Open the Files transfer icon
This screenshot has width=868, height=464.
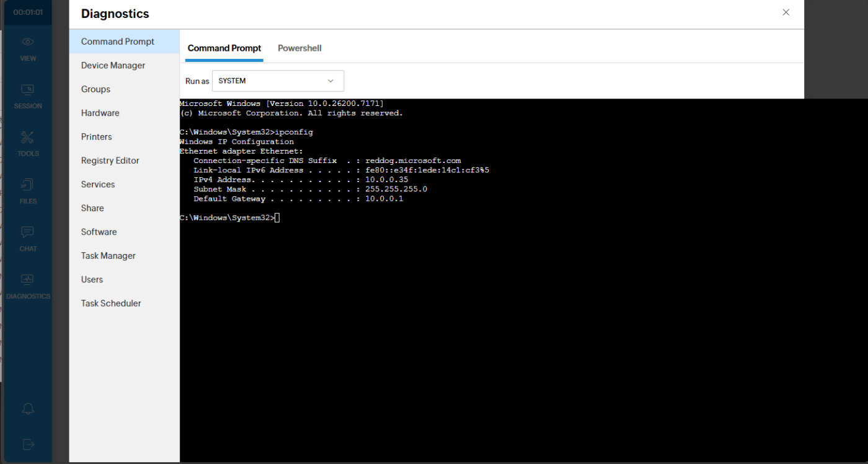28,185
